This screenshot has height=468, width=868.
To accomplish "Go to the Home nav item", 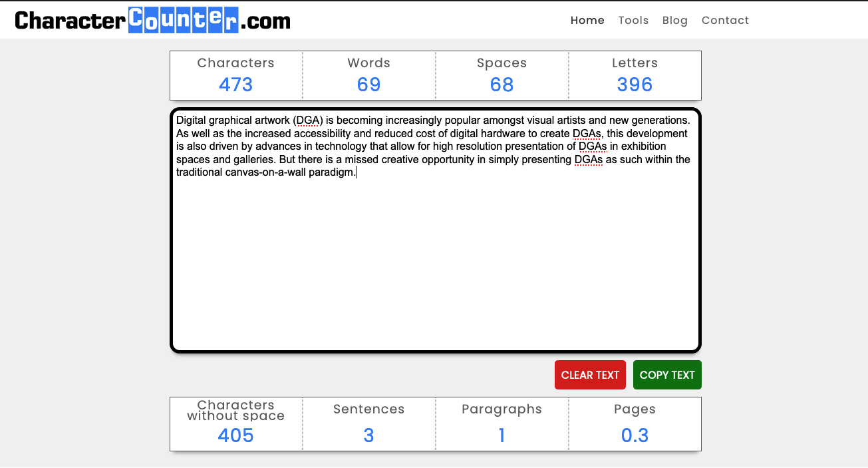I will (x=587, y=20).
